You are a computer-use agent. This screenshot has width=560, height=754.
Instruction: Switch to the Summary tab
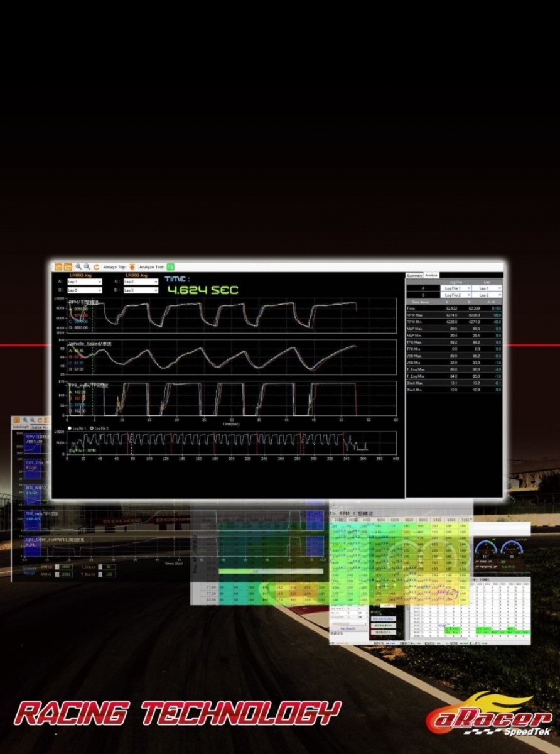[414, 275]
